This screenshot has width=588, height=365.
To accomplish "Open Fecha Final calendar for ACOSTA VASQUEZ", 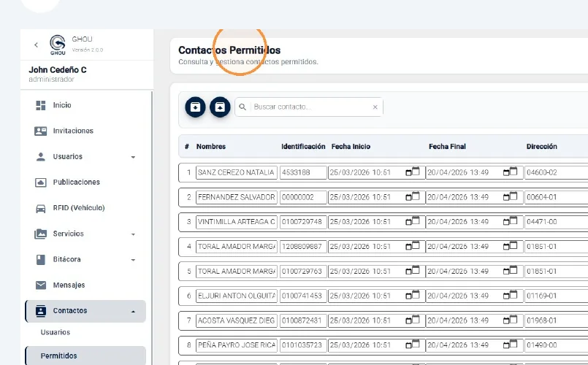I will click(510, 320).
